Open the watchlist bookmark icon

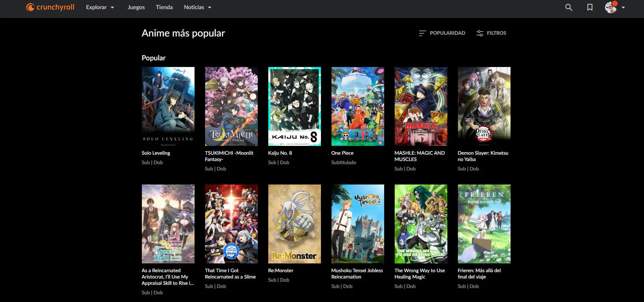pyautogui.click(x=590, y=7)
